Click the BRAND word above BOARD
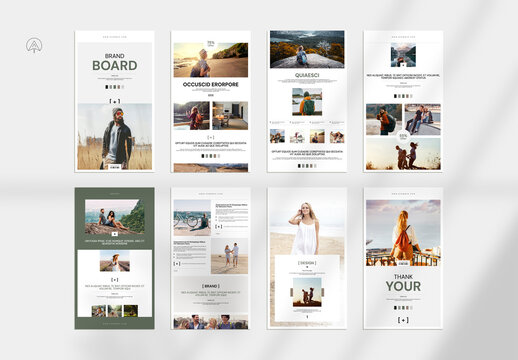The width and height of the screenshot is (518, 360). click(x=115, y=56)
